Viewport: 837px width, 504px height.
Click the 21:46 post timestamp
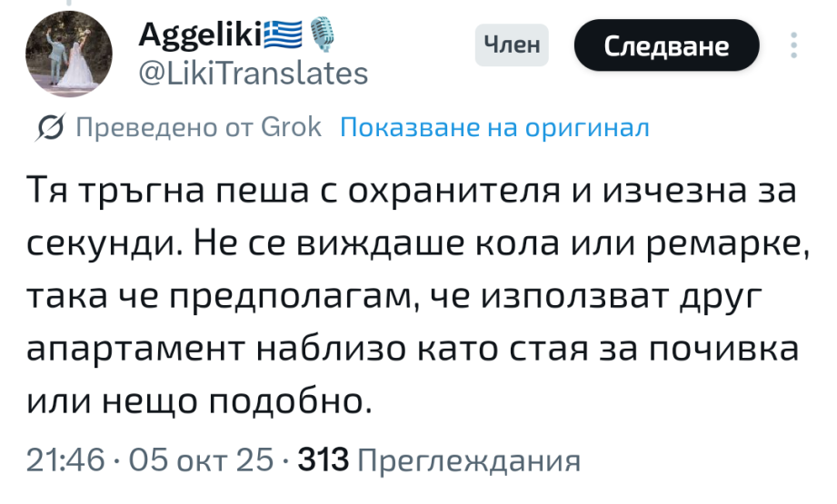(x=66, y=461)
